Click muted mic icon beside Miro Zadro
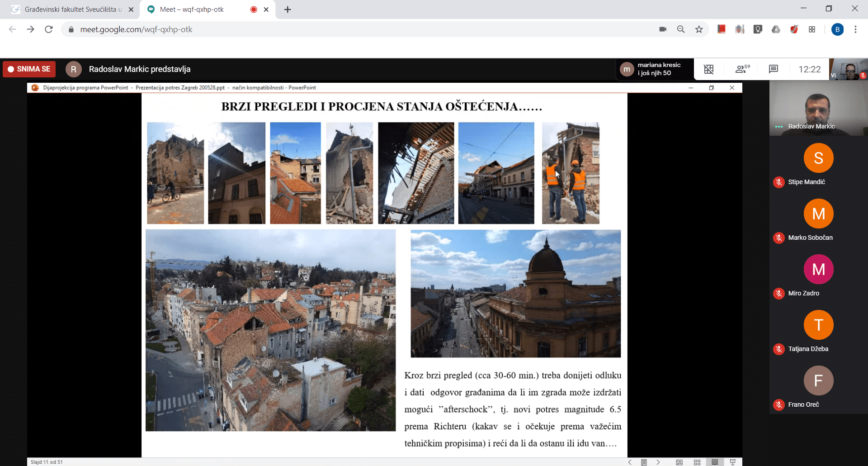Viewport: 868px width, 466px height. (778, 294)
